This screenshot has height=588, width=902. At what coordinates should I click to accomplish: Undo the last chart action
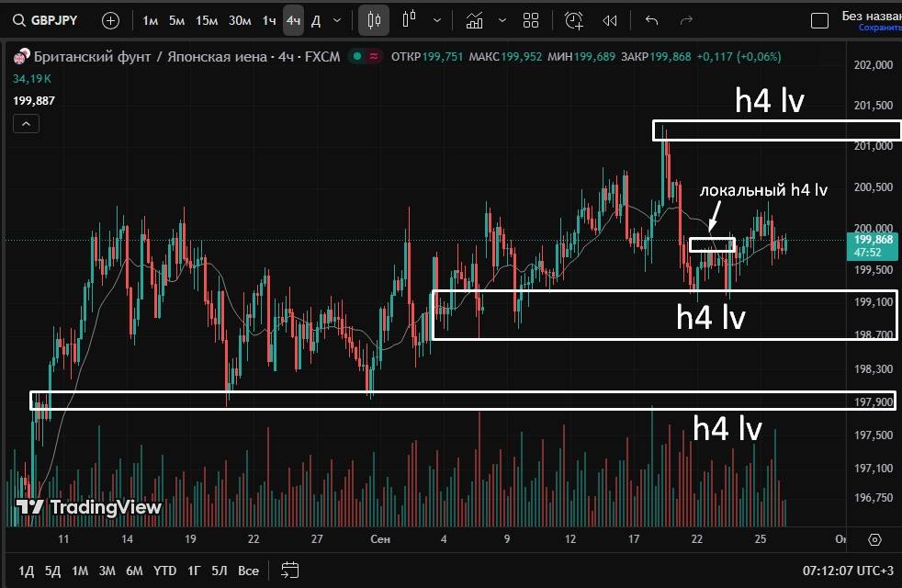tap(652, 20)
